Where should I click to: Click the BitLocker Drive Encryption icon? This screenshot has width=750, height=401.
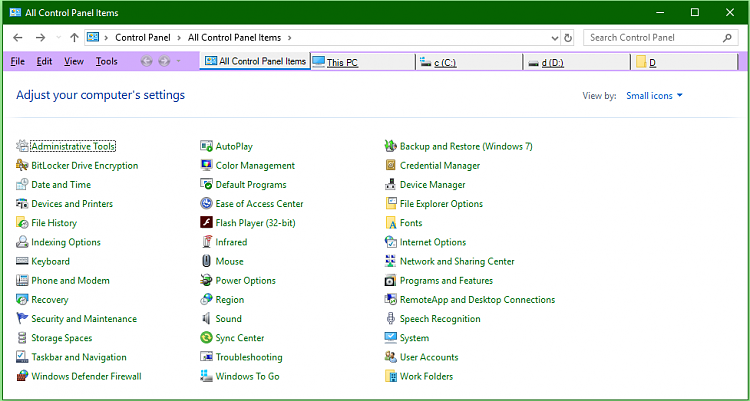(22, 165)
